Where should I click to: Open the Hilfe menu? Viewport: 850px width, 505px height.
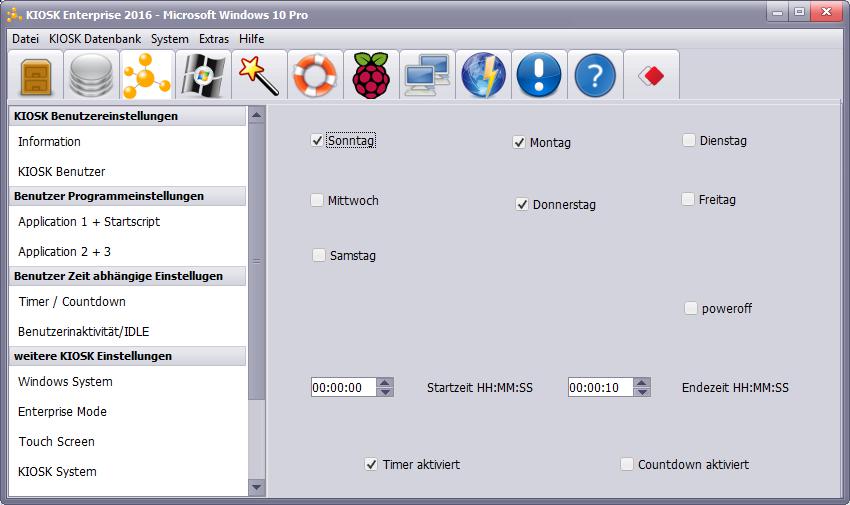click(252, 39)
